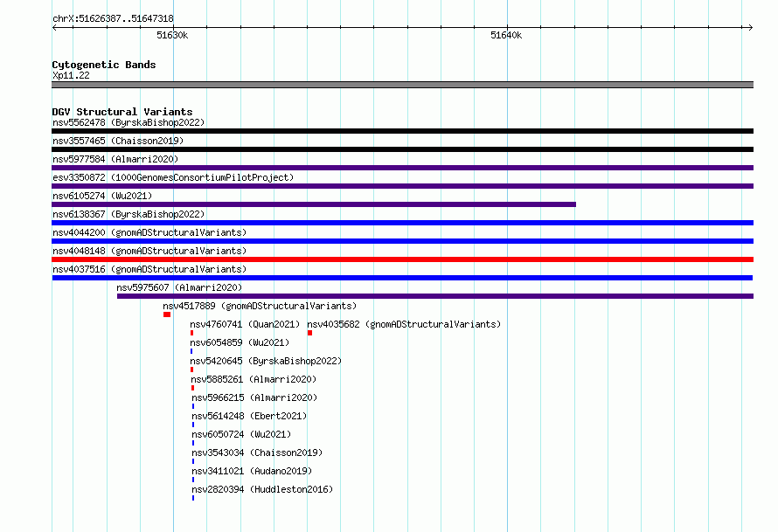
Task: Click the red marker under nsv4035682
Action: click(x=310, y=333)
